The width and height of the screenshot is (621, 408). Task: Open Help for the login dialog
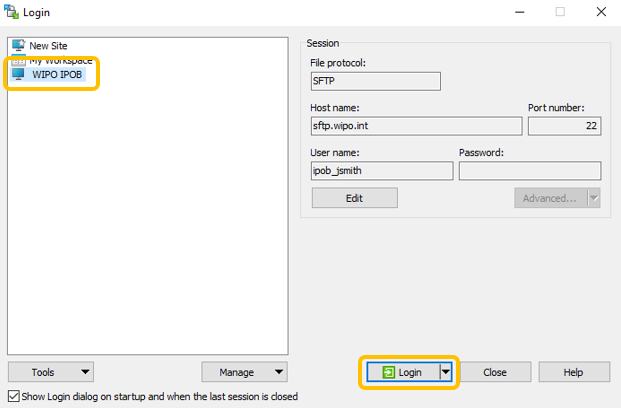coord(573,372)
